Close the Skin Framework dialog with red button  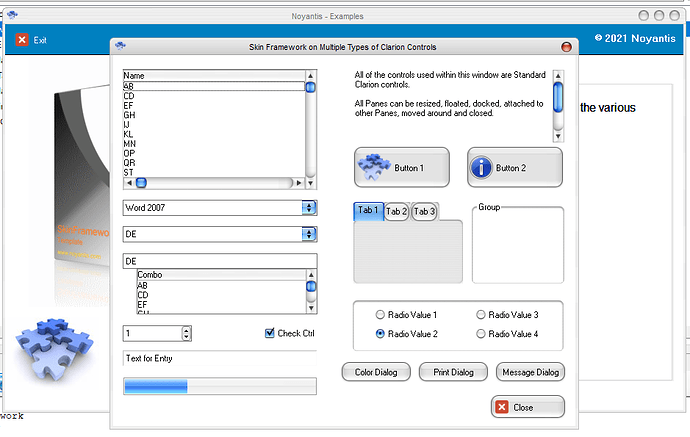[x=566, y=47]
